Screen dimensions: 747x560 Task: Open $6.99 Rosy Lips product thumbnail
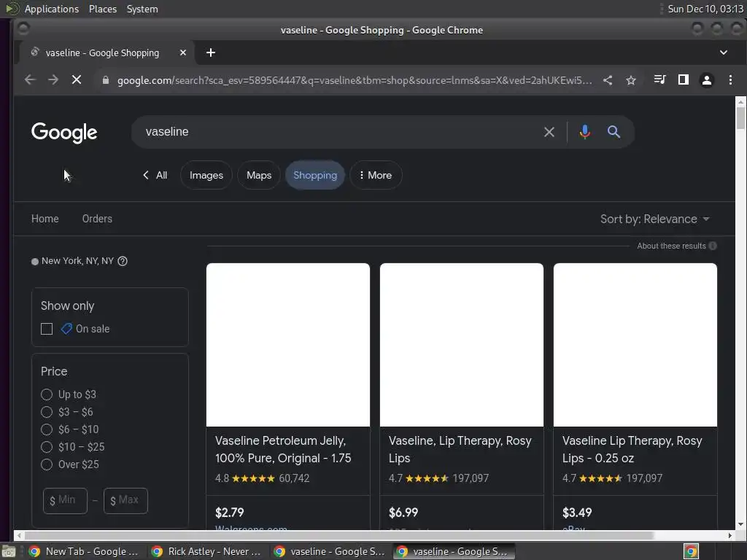tap(461, 345)
